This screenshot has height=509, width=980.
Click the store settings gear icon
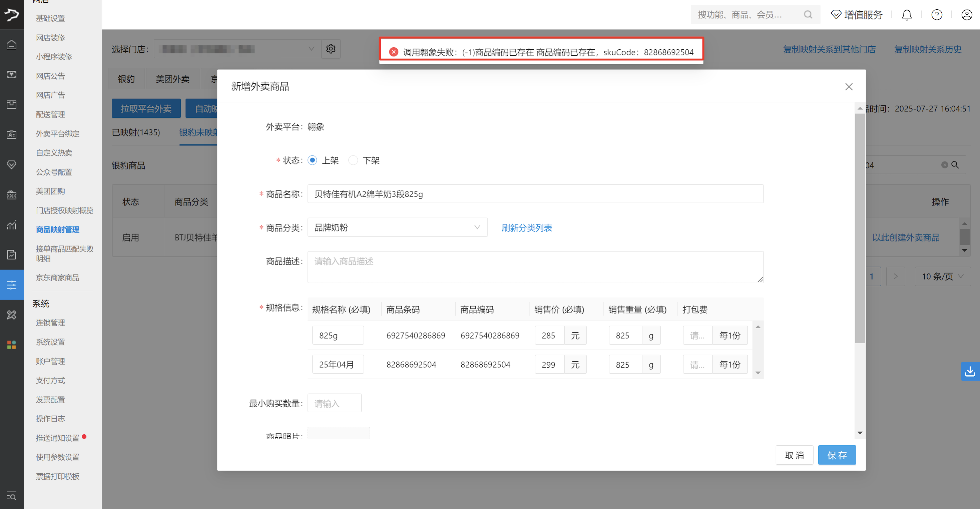tap(331, 49)
